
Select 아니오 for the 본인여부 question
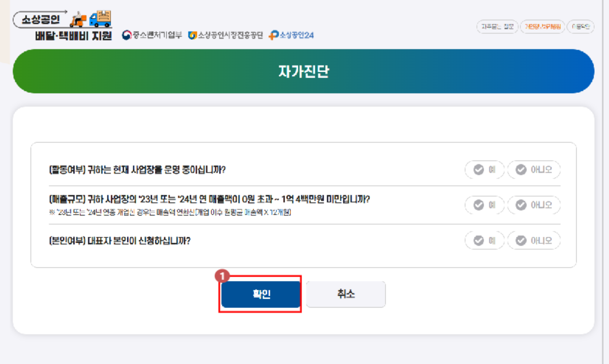(534, 240)
